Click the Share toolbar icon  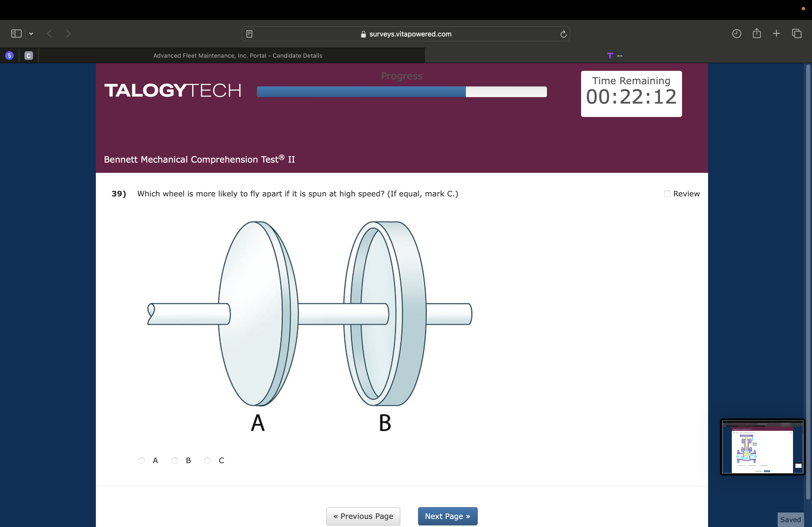point(756,33)
